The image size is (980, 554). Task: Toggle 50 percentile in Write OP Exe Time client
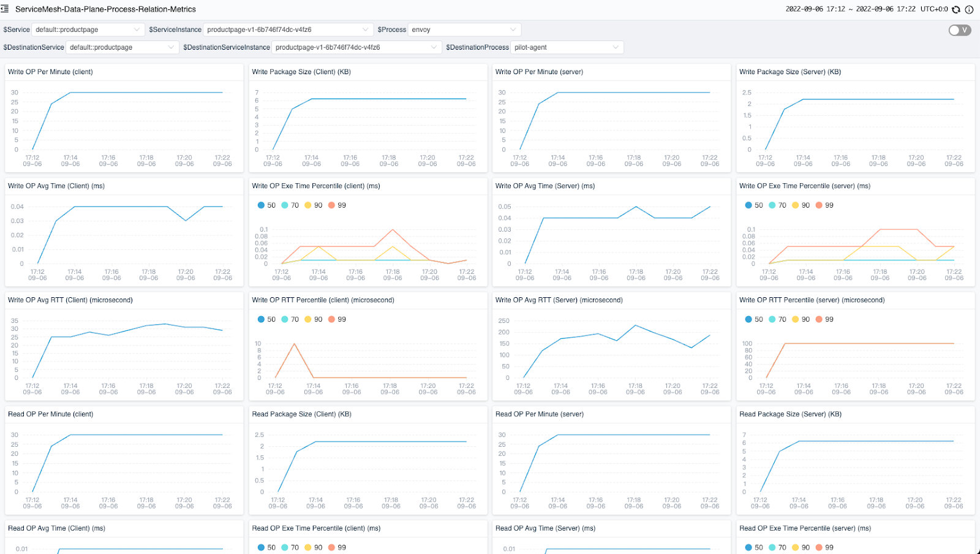pyautogui.click(x=267, y=205)
